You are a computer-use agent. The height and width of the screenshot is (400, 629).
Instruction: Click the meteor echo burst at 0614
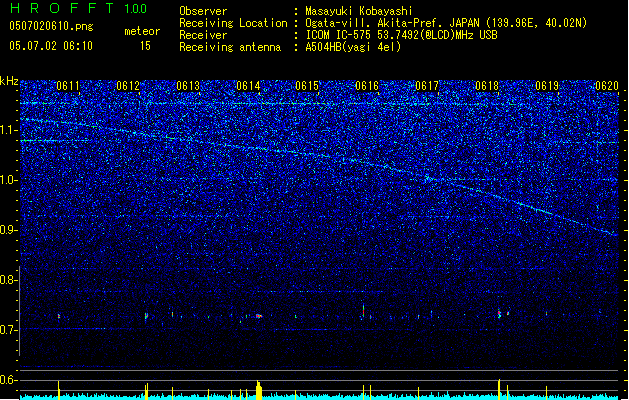pos(259,316)
